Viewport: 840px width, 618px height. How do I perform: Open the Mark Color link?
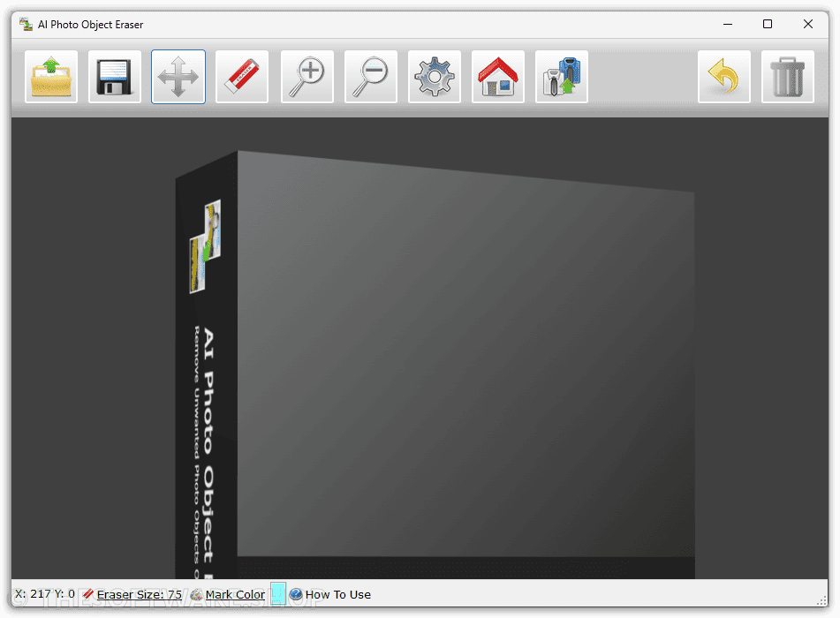(x=235, y=594)
